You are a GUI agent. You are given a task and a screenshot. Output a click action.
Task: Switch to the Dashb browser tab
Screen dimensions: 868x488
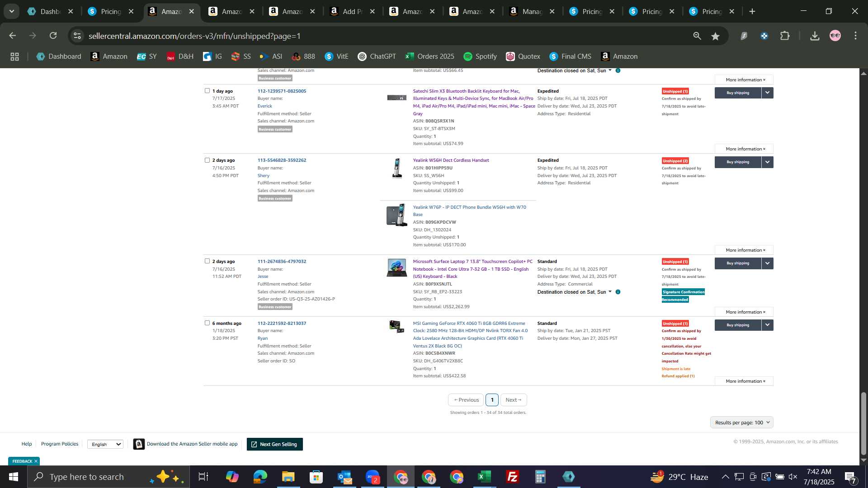[50, 11]
